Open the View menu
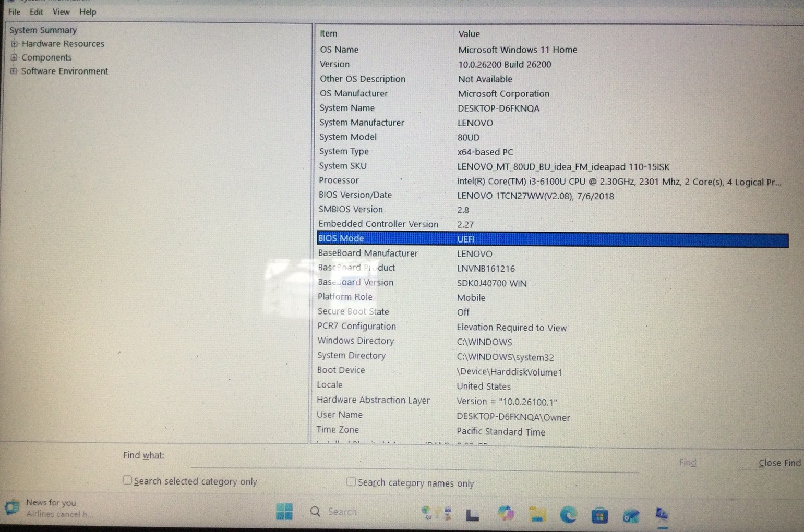Screen dimensions: 804x532 click(61, 11)
